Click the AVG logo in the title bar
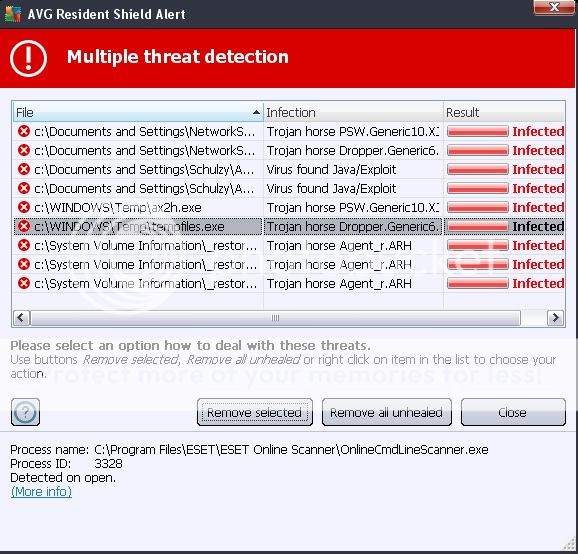The image size is (578, 554). click(x=13, y=14)
